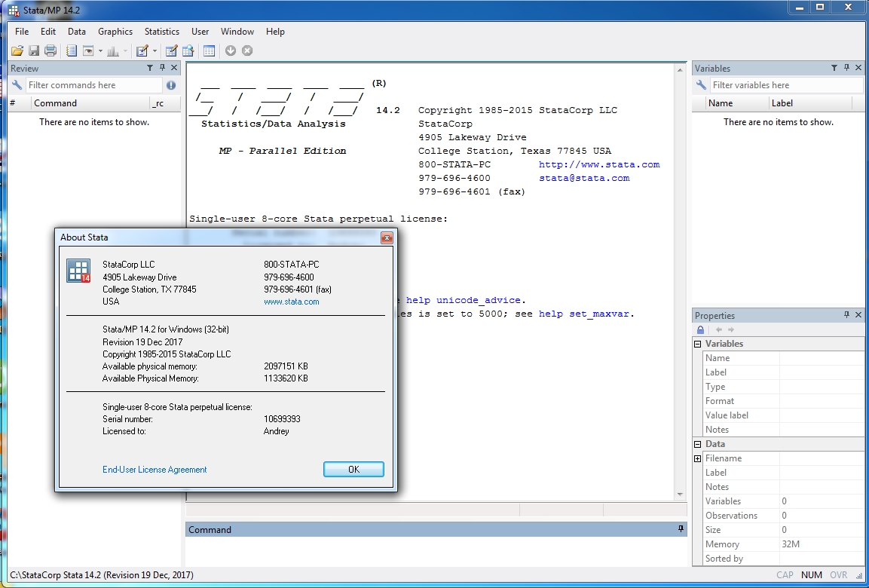
Task: Open the Variables Manager toolbar icon
Action: pyautogui.click(x=209, y=51)
